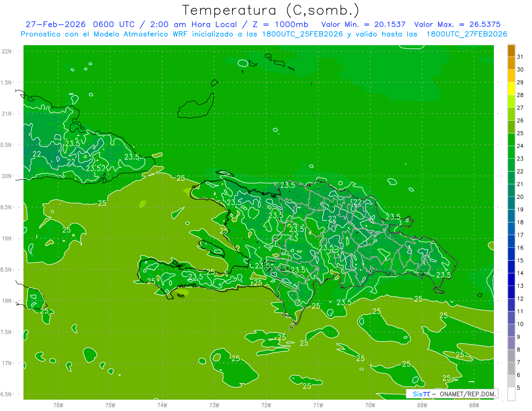Viewport: 532px width, 411px height.
Task: Click the legend scale label 28
Action: coord(520,95)
